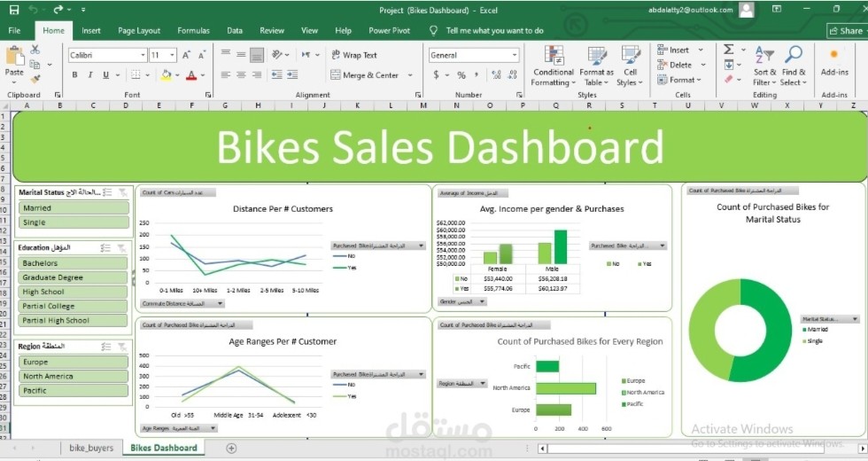The image size is (868, 461).
Task: Clear filter on Education slicer
Action: (x=121, y=247)
